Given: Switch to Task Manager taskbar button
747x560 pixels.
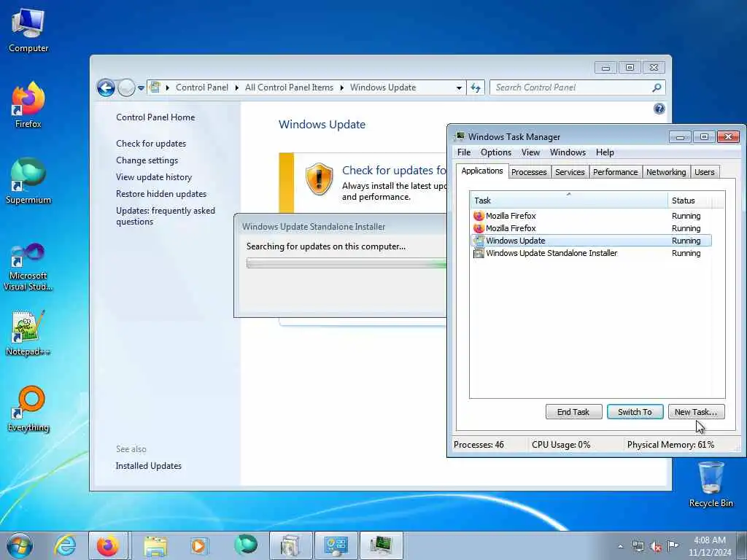Looking at the screenshot, I should point(381,545).
